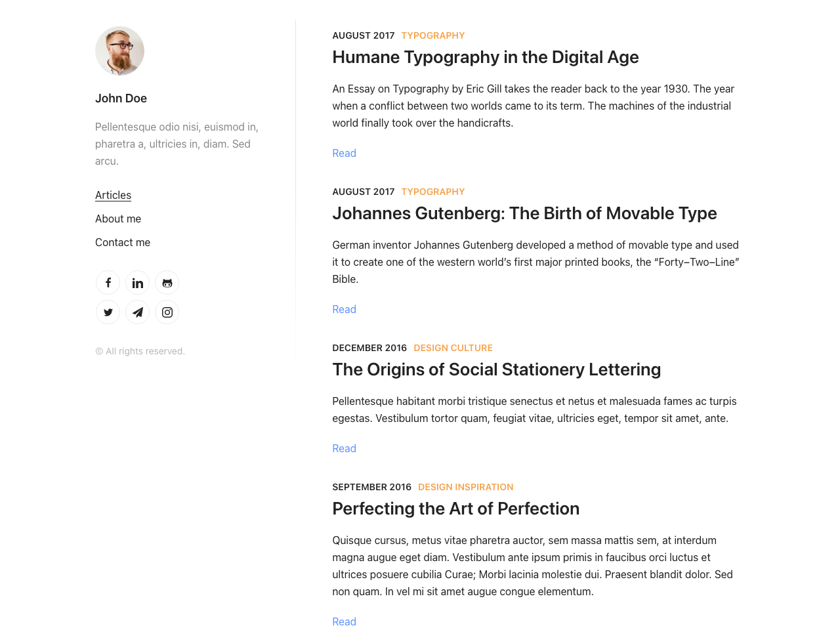Open the Johannes Gutenberg article title
The image size is (840, 630).
pyautogui.click(x=524, y=213)
